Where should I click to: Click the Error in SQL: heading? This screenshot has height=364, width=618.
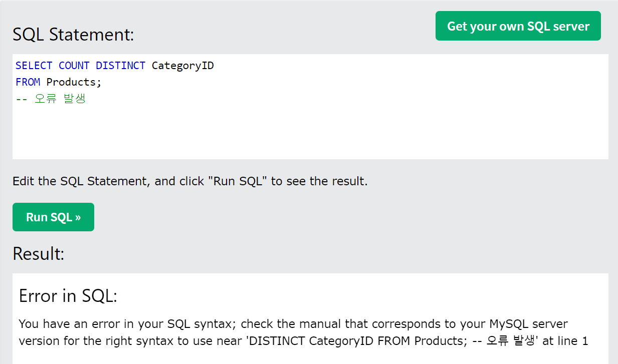coord(68,296)
